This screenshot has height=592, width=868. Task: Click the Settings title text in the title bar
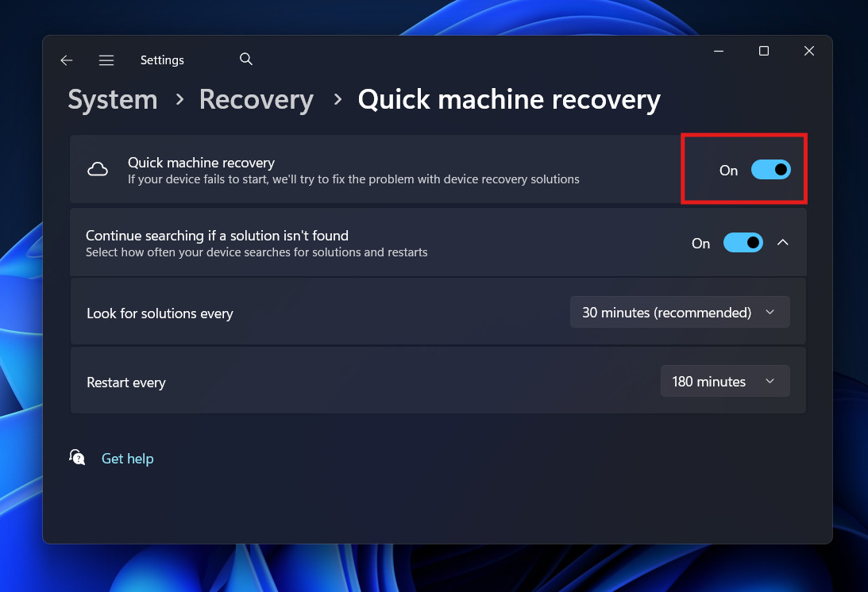click(162, 60)
